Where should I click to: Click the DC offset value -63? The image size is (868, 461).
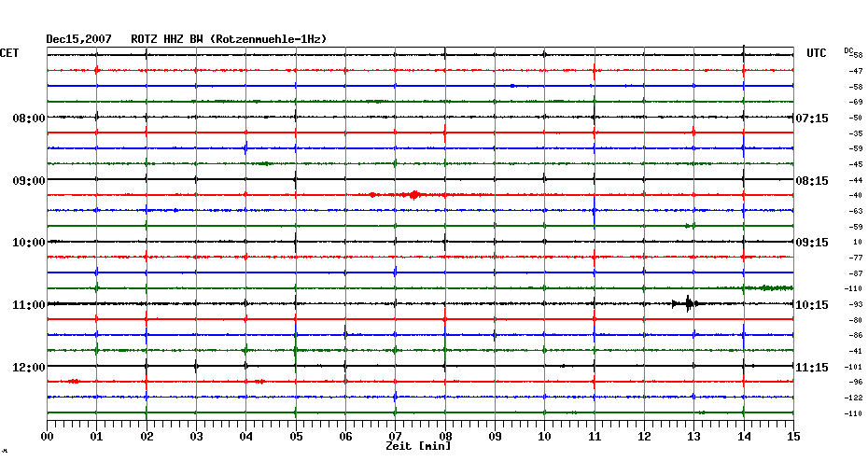[x=856, y=212]
